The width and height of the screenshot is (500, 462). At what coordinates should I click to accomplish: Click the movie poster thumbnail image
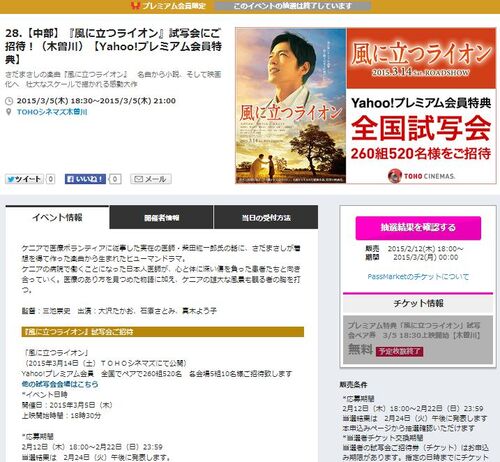tap(291, 106)
